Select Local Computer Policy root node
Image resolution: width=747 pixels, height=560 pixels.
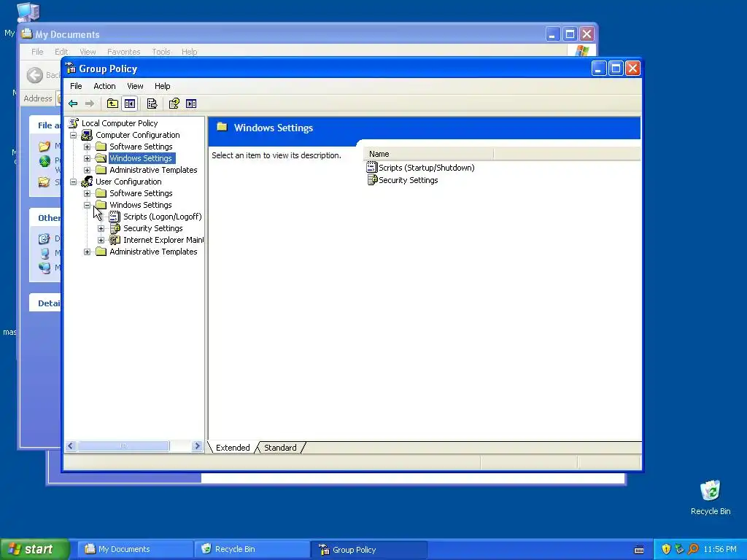[x=119, y=122]
